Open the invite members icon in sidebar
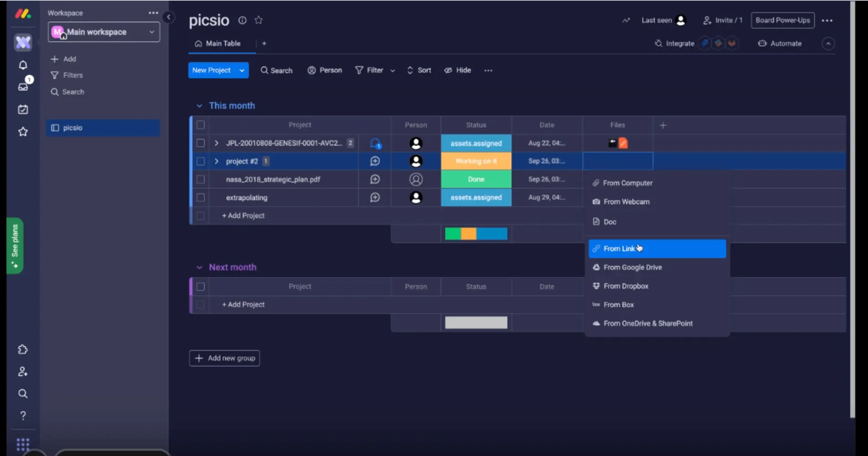The height and width of the screenshot is (456, 868). 23,372
